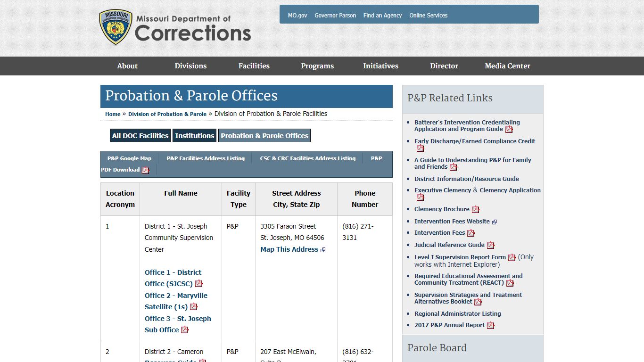This screenshot has height=362, width=644.
Task: Click PDF icon after Judicial Reference Guide
Action: tap(491, 245)
